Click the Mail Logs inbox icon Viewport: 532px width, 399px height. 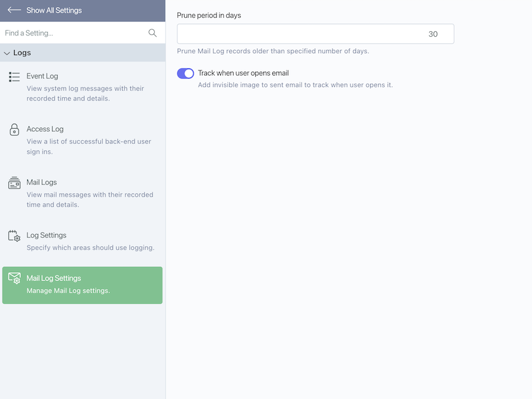pyautogui.click(x=14, y=183)
